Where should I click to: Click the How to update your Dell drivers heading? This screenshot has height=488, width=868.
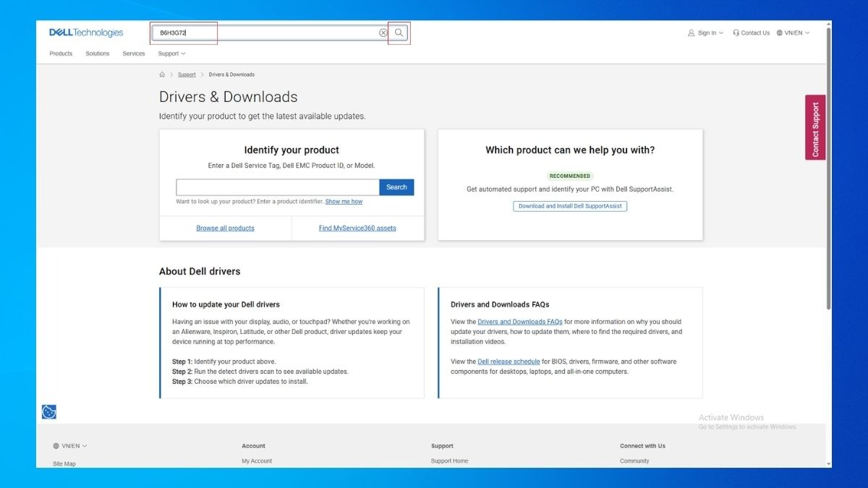226,304
